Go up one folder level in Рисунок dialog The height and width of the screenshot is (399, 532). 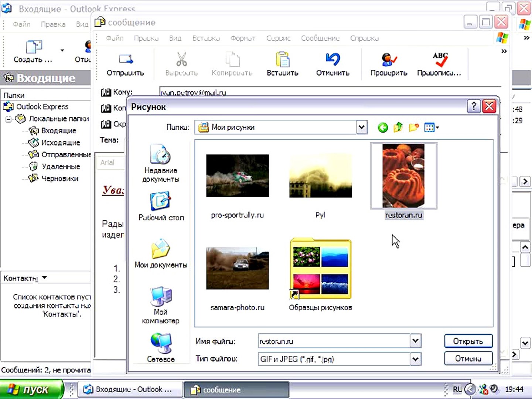[398, 127]
